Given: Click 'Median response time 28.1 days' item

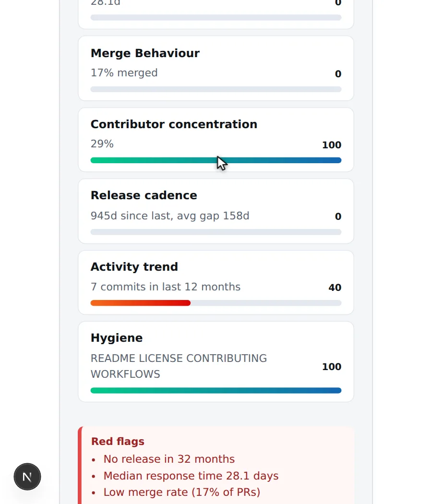Looking at the screenshot, I should (191, 476).
